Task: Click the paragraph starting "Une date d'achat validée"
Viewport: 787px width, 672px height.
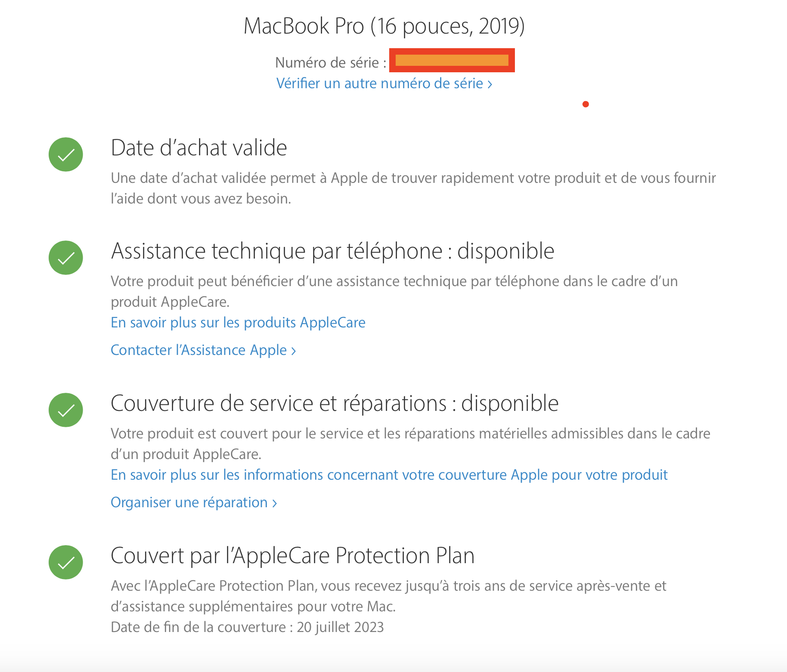Action: click(x=413, y=188)
